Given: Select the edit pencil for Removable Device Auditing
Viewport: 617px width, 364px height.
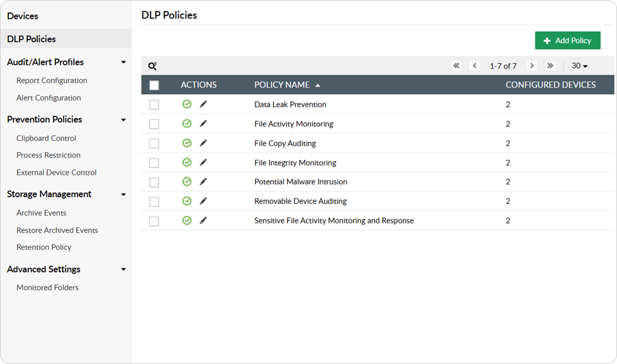Looking at the screenshot, I should pyautogui.click(x=203, y=201).
